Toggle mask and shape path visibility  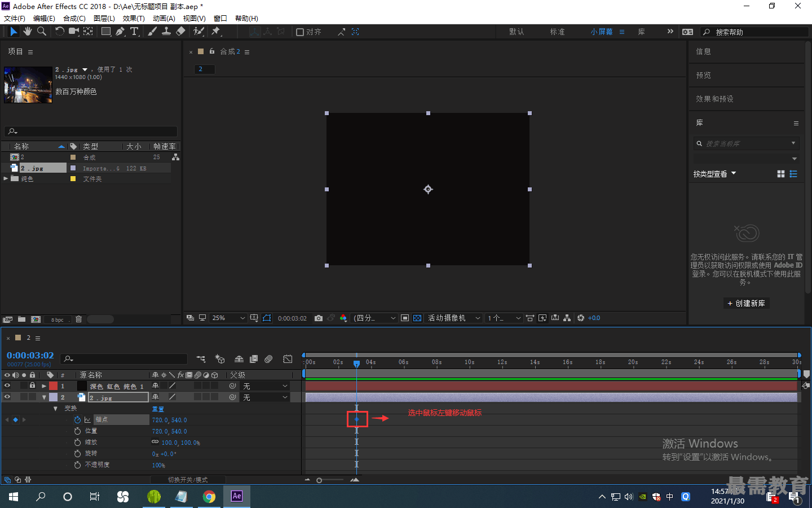(267, 318)
